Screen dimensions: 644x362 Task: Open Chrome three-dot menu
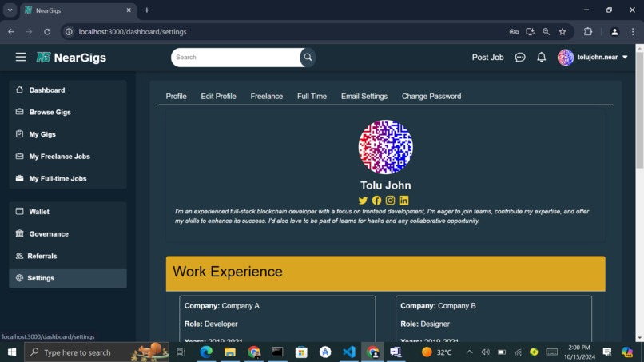[633, 32]
